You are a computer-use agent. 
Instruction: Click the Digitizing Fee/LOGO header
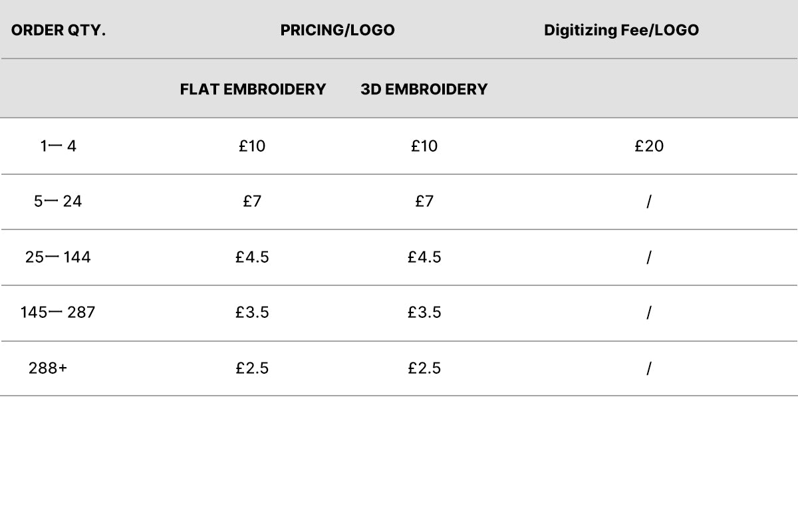(x=621, y=31)
